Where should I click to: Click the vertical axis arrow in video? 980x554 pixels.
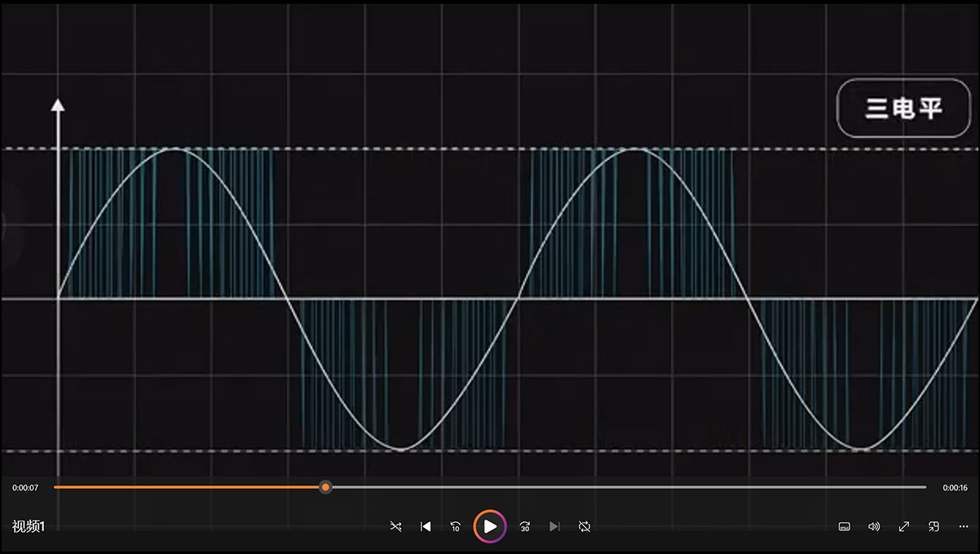pos(58,106)
